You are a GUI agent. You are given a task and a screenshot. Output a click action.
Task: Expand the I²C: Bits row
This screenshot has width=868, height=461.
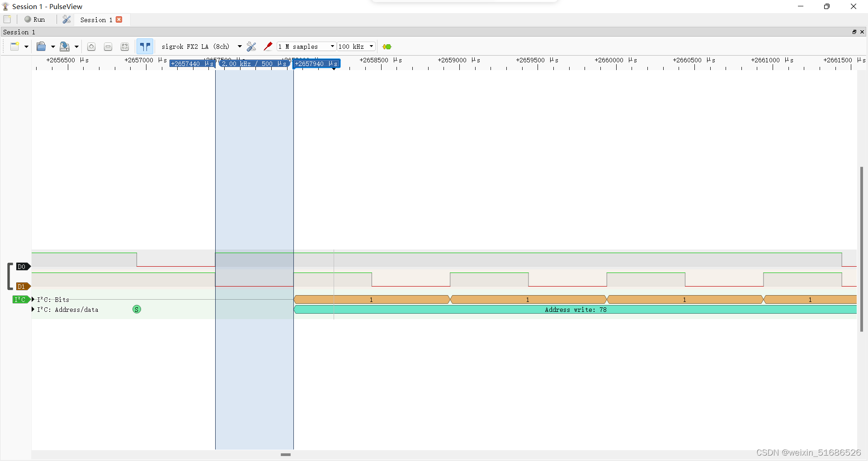click(33, 299)
